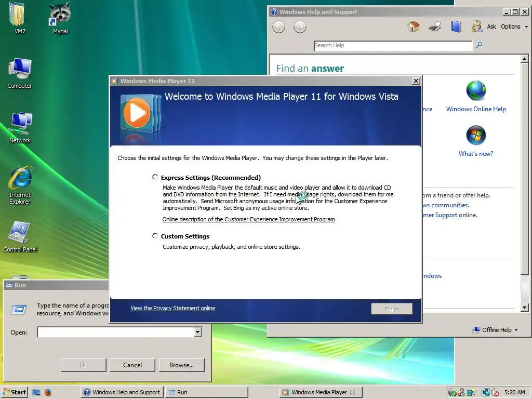532x399 pixels.
Task: Click Show Desktop in quick launch
Action: 36,392
